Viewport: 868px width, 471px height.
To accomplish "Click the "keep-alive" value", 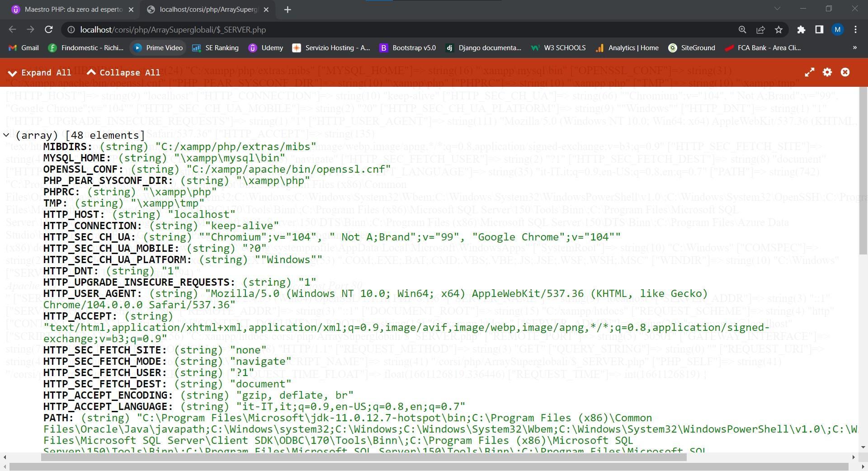I will click(242, 226).
